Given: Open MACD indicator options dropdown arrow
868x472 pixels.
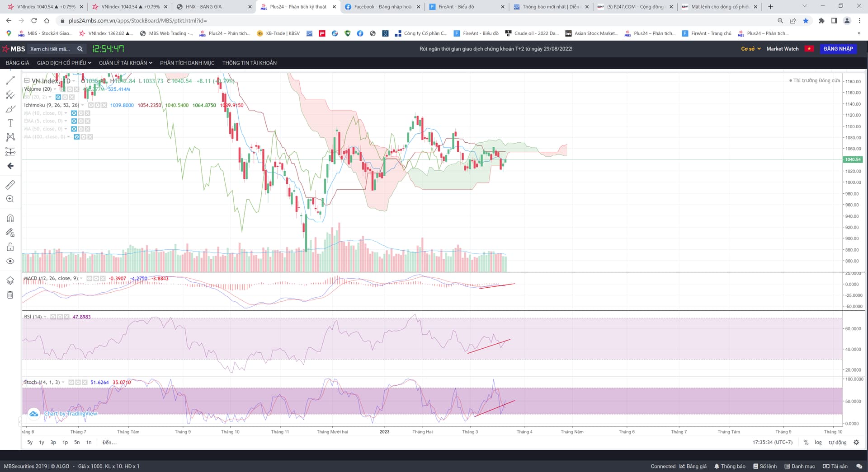Looking at the screenshot, I should (81, 279).
